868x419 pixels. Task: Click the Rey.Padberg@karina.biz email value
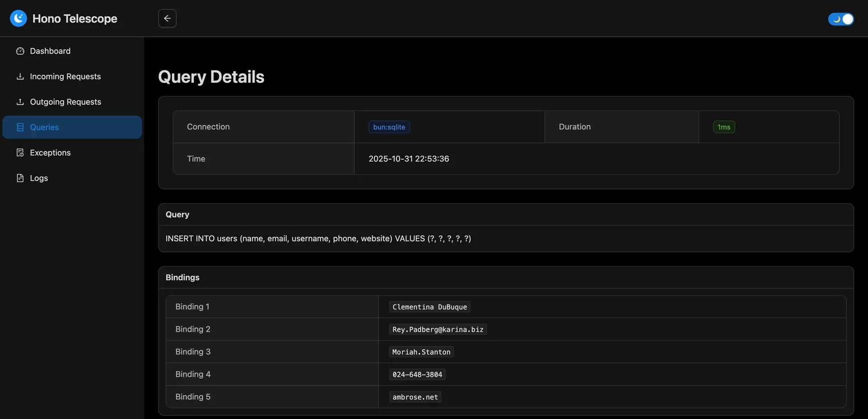[437, 329]
